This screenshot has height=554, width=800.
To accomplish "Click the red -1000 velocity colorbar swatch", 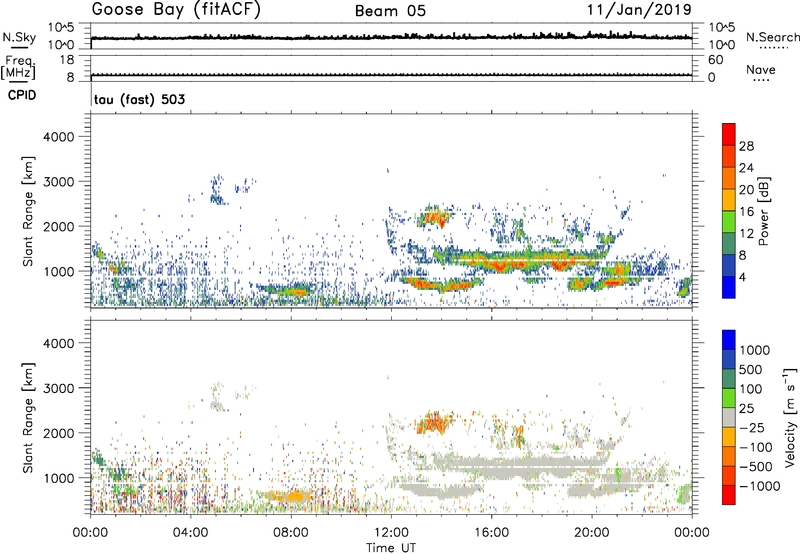I will [x=729, y=495].
